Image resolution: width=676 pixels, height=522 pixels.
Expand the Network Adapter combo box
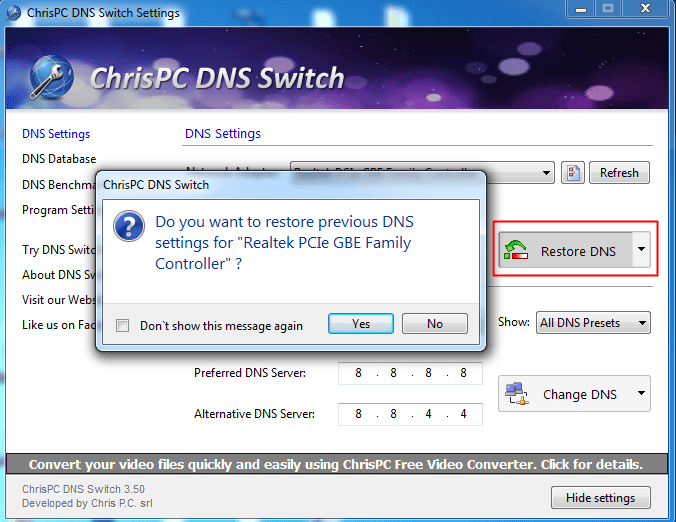[x=546, y=173]
